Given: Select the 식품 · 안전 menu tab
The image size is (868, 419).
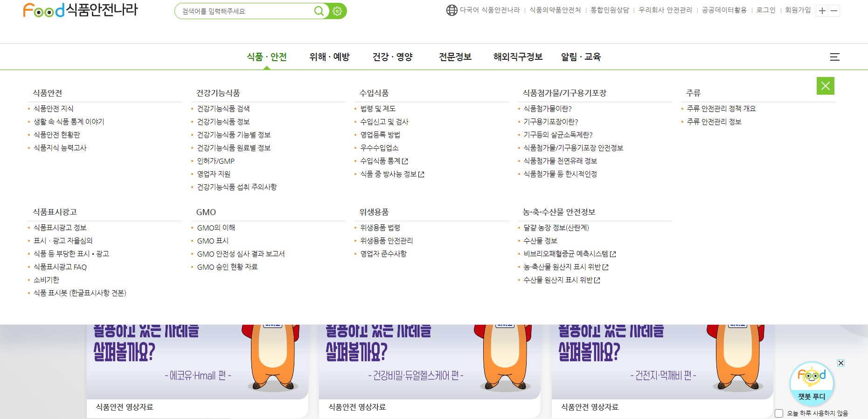Looking at the screenshot, I should [267, 57].
